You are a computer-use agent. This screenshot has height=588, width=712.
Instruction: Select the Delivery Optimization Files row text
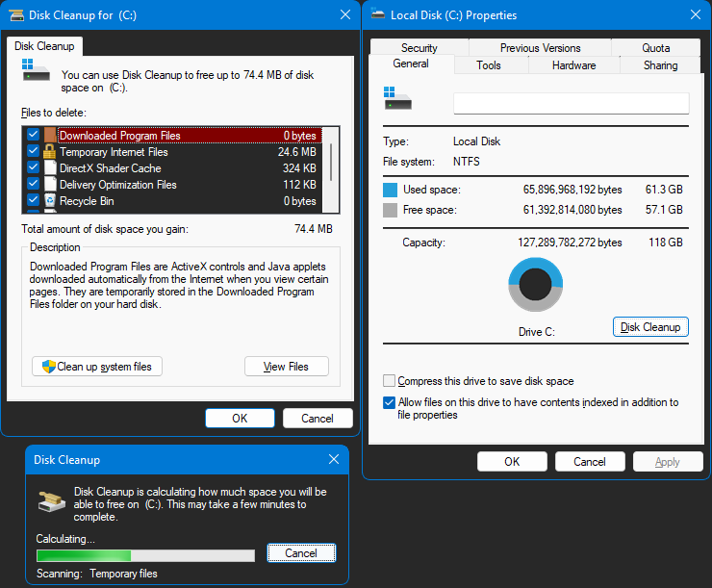point(118,185)
